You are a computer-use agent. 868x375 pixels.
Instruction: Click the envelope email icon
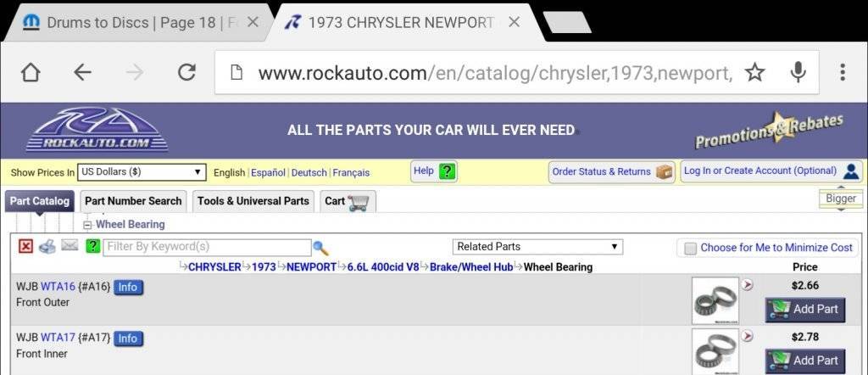pos(70,247)
